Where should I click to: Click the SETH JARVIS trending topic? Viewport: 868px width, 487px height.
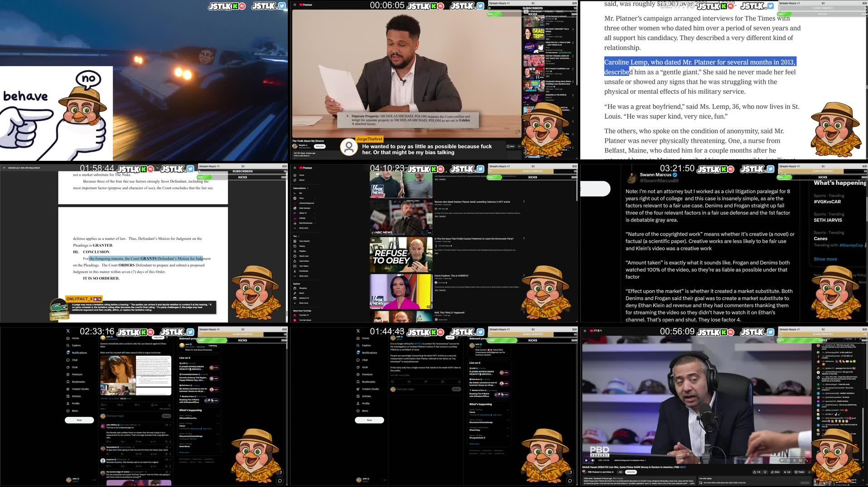(828, 220)
